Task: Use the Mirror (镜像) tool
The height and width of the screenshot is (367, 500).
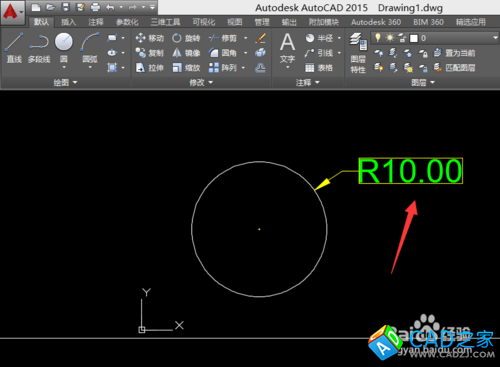Action: coord(186,53)
